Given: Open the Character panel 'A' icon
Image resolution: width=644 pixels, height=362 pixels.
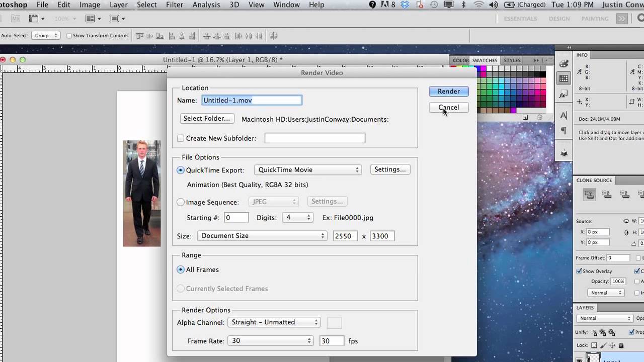Looking at the screenshot, I should (x=563, y=116).
